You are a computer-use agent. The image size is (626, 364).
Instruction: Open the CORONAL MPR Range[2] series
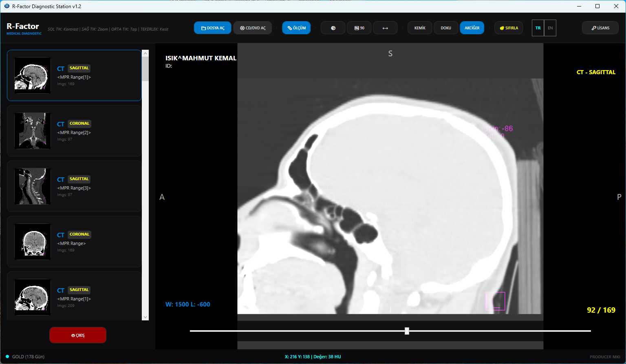(74, 131)
